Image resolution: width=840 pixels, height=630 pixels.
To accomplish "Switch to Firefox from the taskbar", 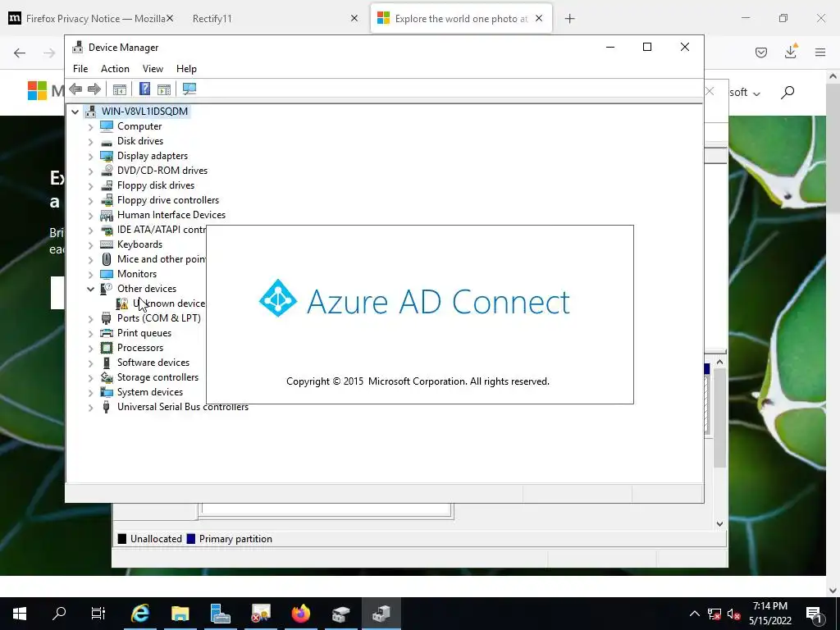I will pos(300,613).
